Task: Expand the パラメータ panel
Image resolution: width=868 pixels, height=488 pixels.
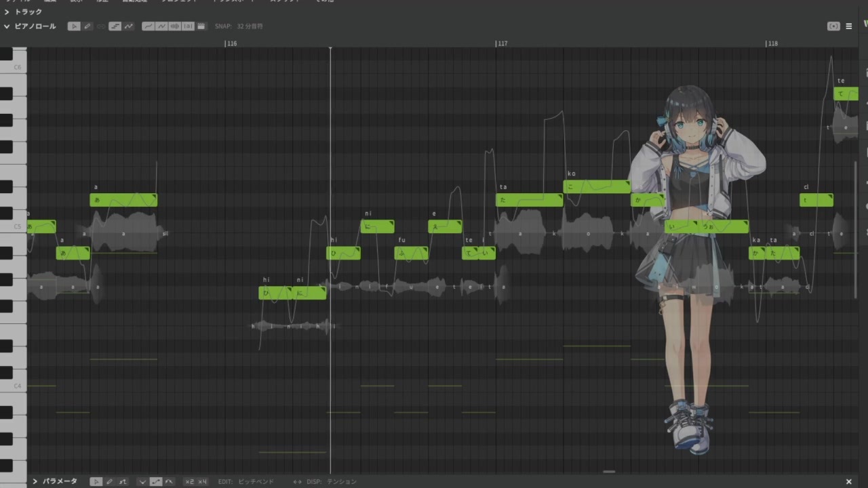Action: click(x=35, y=481)
